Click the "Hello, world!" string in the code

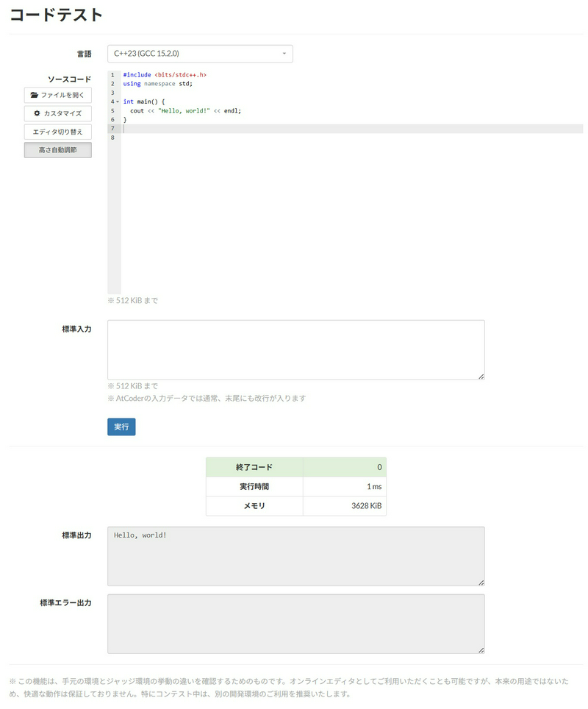point(184,110)
